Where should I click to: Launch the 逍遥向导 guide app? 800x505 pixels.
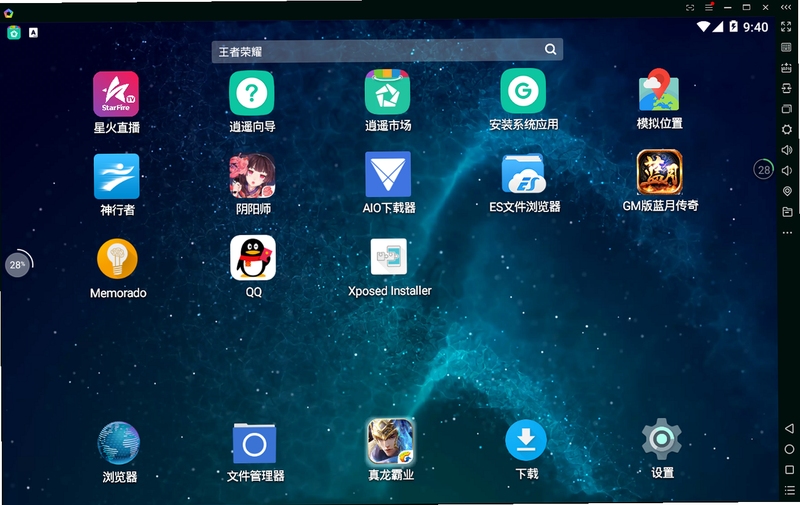click(x=252, y=93)
